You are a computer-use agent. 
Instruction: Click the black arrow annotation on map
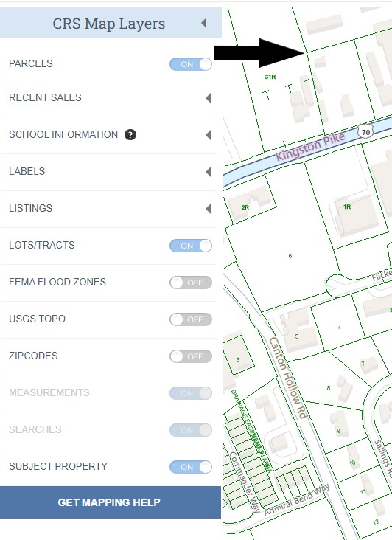(259, 52)
